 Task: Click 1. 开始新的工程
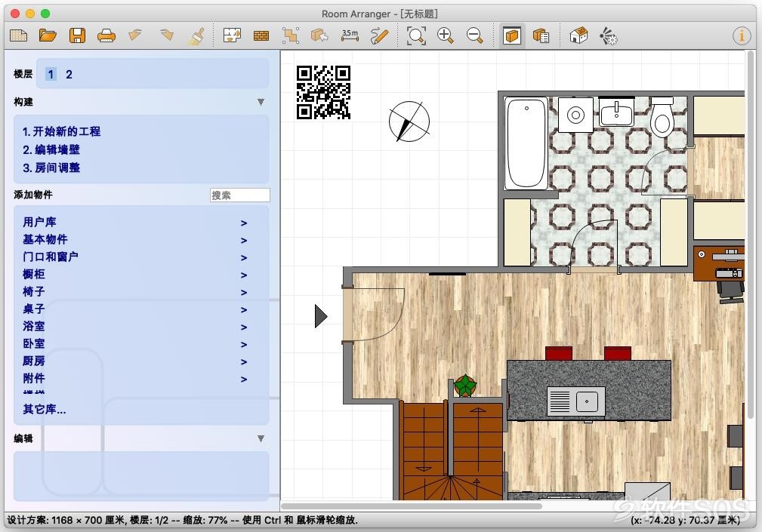coord(62,131)
